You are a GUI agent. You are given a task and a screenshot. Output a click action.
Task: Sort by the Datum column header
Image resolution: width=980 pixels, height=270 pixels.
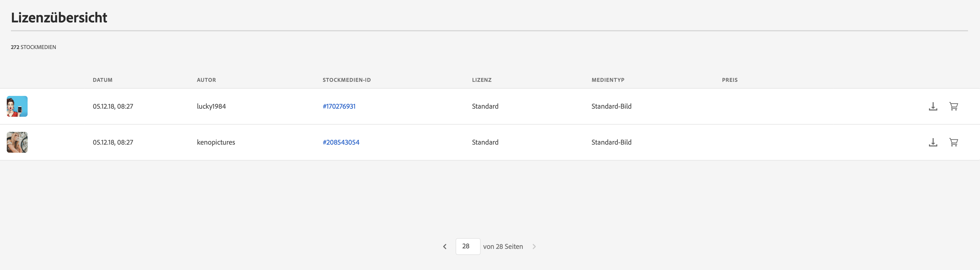pos(102,80)
